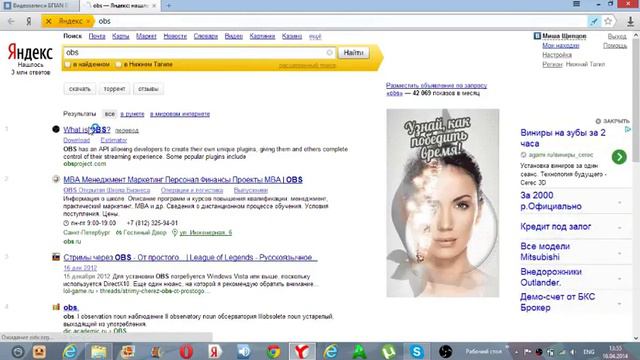Launch Opera from the taskbar
Screen dimensions: 640x360
186,351
